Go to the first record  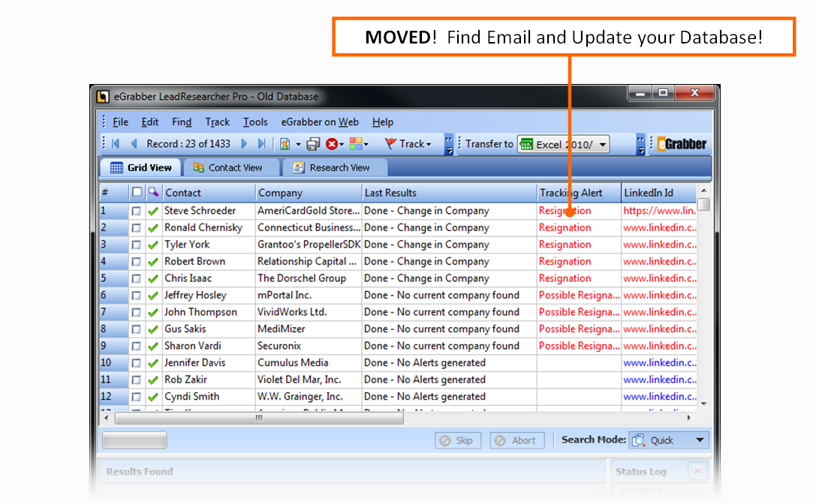(116, 143)
